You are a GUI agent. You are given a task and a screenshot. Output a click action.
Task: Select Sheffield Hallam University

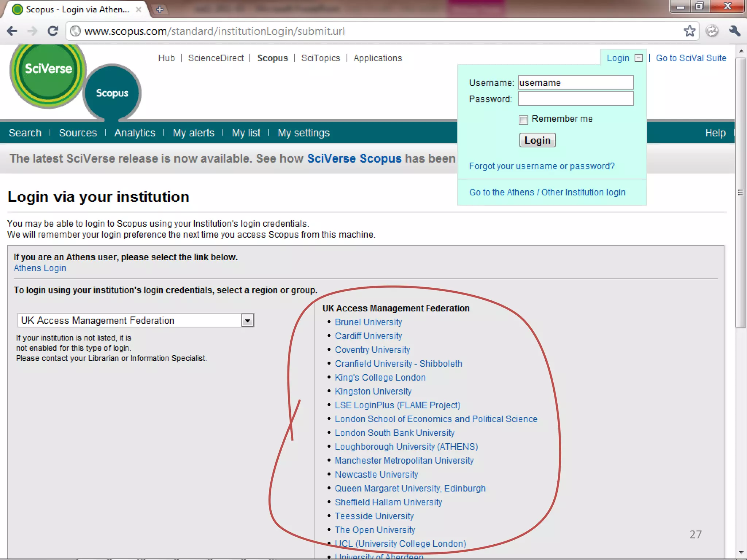point(388,502)
